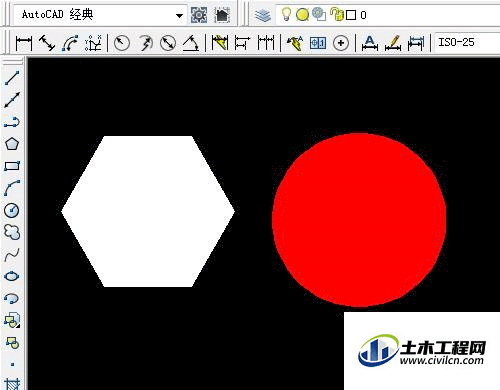Image resolution: width=500 pixels, height=390 pixels.
Task: Select the Dimension Text Edit pencil tool
Action: (393, 43)
